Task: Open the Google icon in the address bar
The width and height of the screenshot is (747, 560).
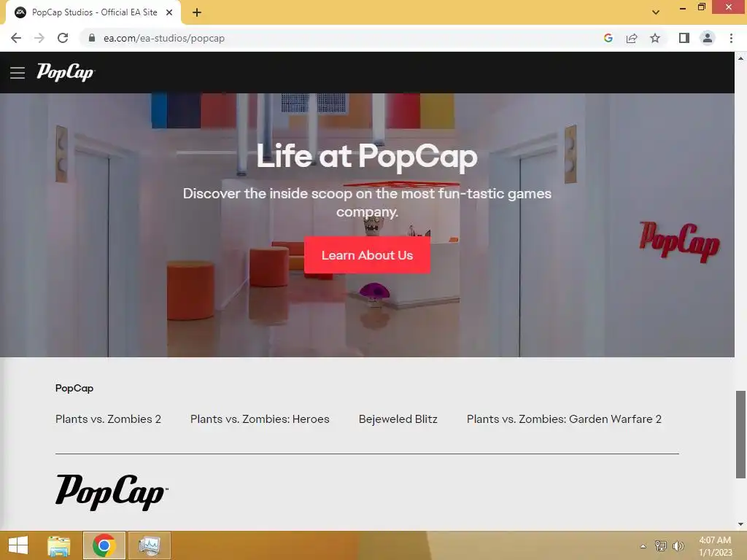Action: click(x=608, y=38)
